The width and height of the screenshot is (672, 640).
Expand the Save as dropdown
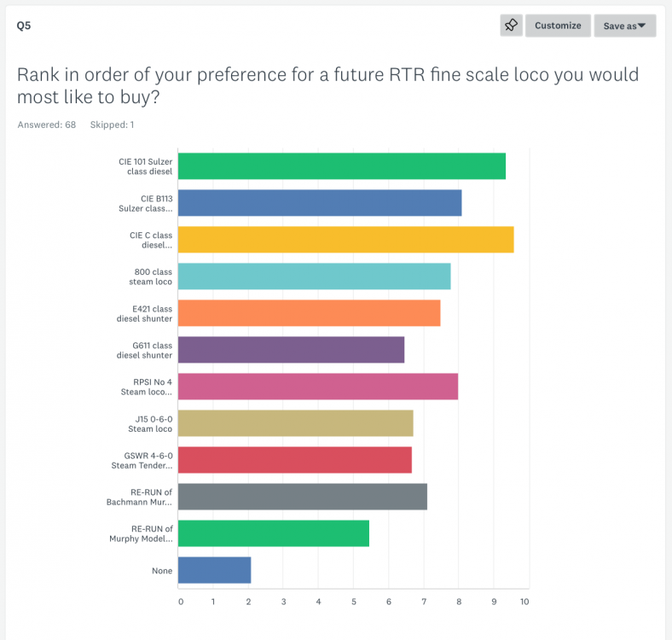(x=624, y=26)
